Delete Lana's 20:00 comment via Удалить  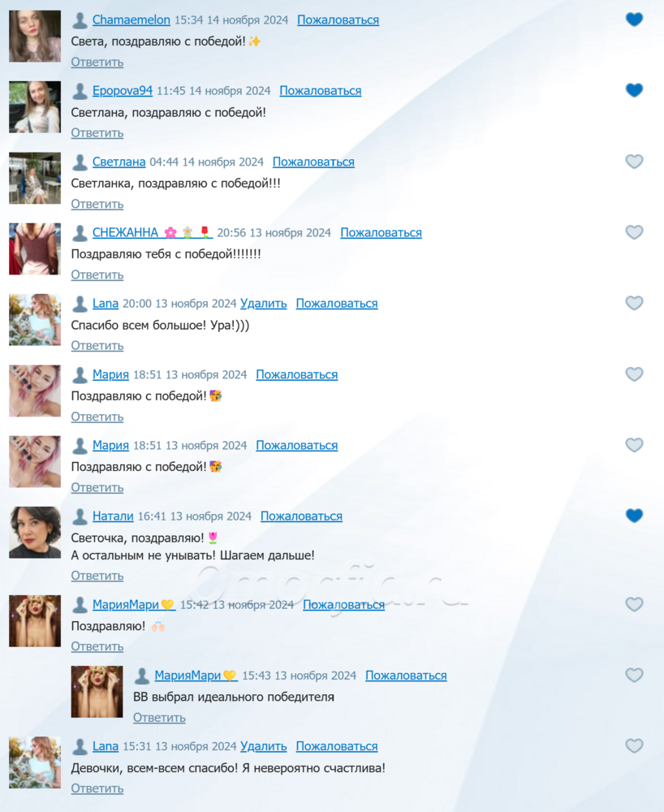click(264, 304)
